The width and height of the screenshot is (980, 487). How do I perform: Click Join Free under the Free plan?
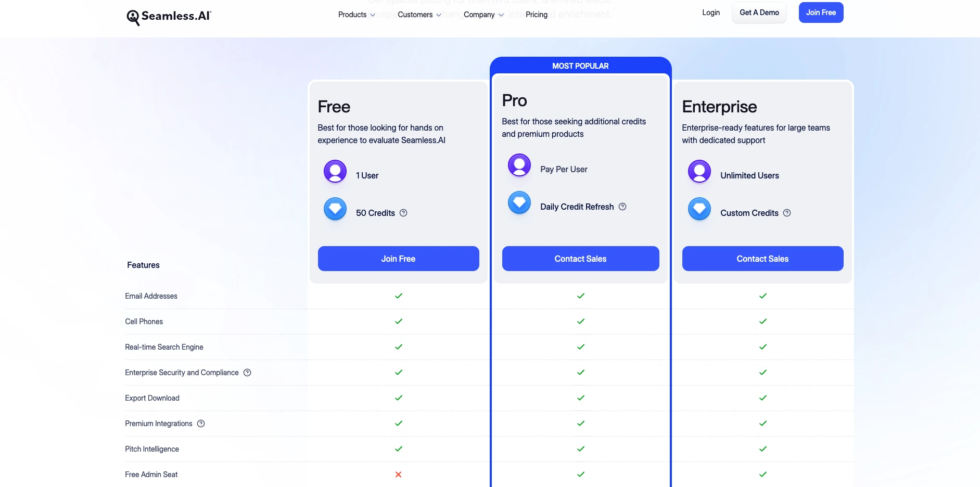point(398,259)
